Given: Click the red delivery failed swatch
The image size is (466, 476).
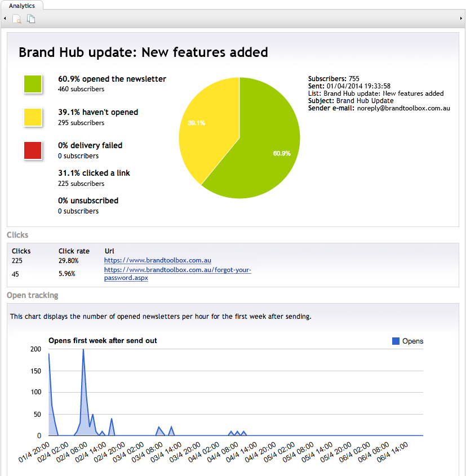Looking at the screenshot, I should (x=33, y=150).
